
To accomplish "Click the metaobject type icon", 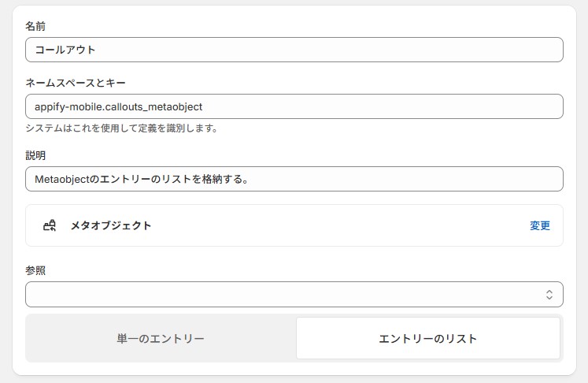I will click(x=49, y=225).
